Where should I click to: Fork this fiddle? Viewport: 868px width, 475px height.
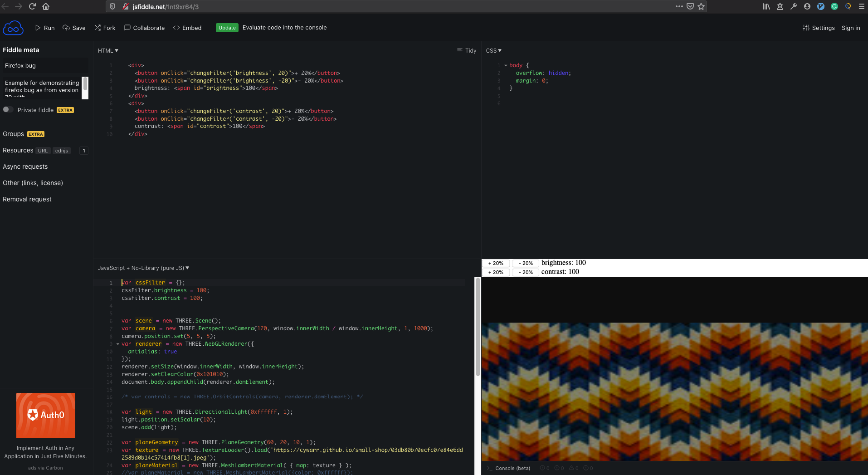coord(105,28)
